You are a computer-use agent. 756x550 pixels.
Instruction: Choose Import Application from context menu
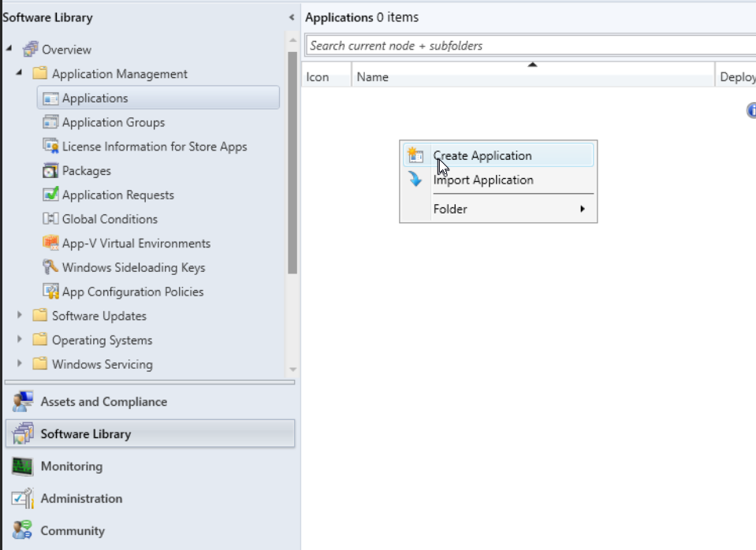click(x=483, y=180)
